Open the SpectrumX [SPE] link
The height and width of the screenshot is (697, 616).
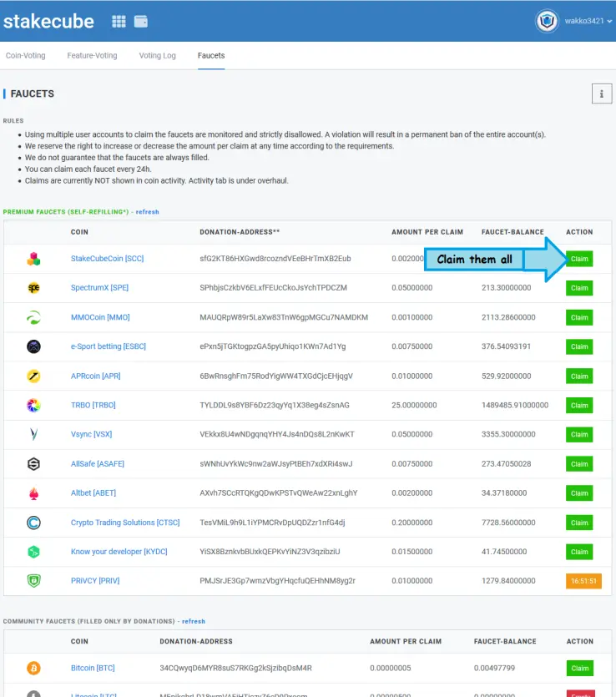(x=99, y=288)
